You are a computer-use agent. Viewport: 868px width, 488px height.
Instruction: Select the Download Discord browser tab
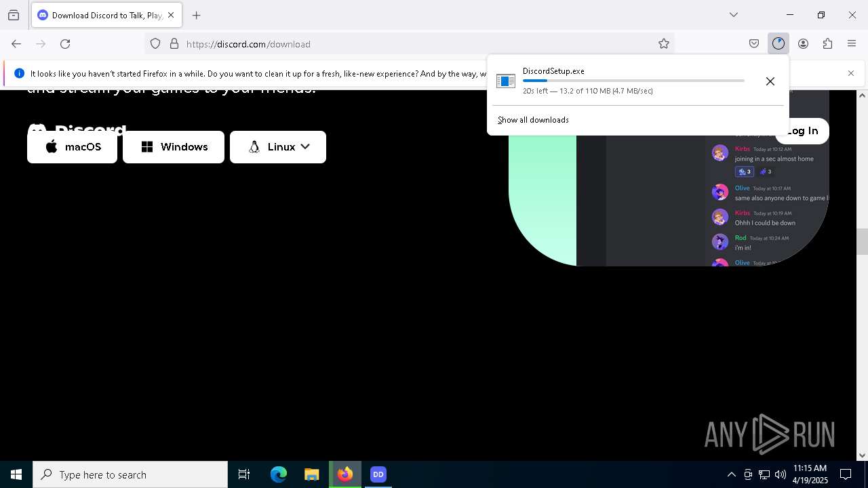(106, 15)
